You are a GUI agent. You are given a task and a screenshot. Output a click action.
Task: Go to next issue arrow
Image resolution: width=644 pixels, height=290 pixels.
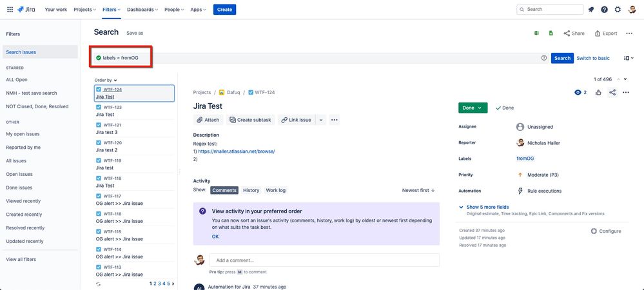pos(625,79)
